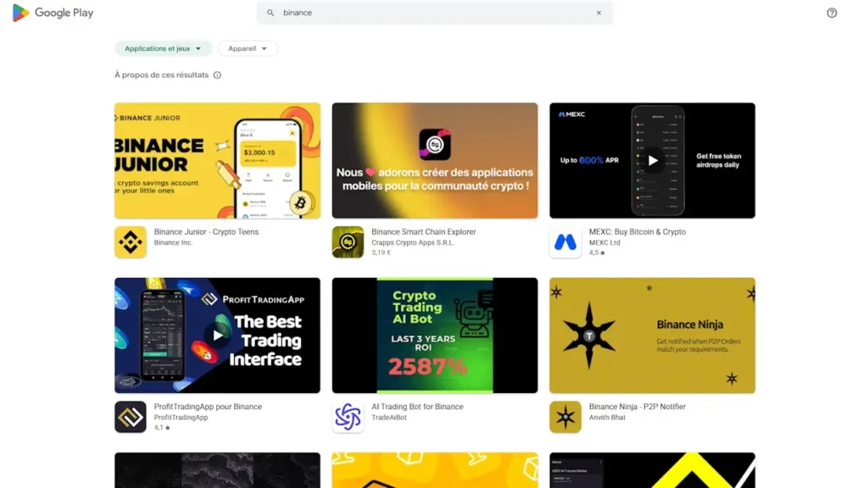Screen dimensions: 868x488
Task: Click the AI Trading Bot app icon
Action: coord(348,417)
